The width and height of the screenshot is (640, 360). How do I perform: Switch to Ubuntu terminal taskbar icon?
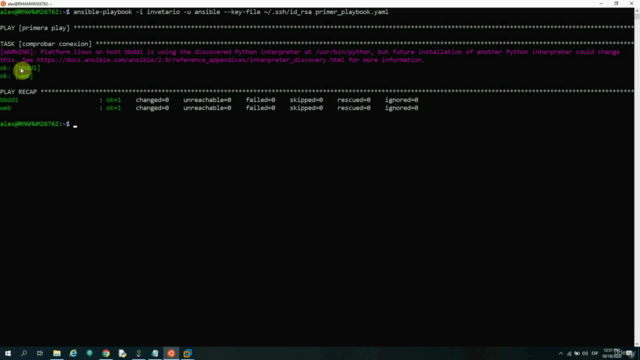click(x=171, y=353)
